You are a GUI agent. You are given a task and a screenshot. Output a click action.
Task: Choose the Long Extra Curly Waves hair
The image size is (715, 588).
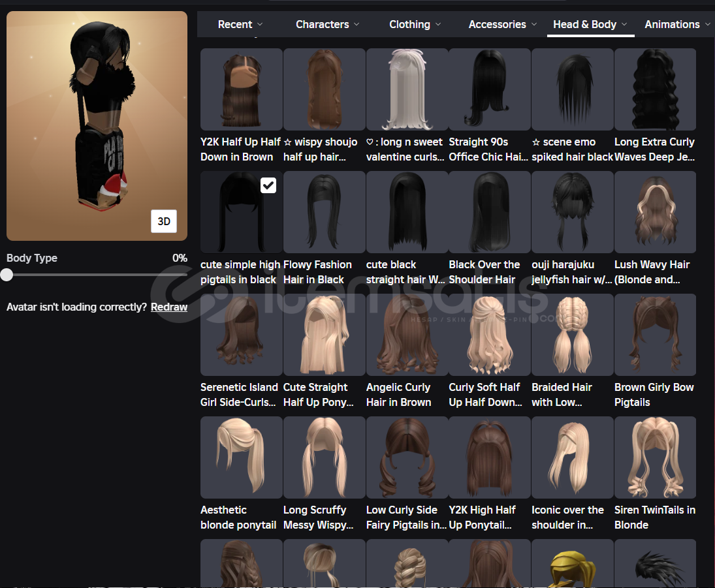point(655,90)
